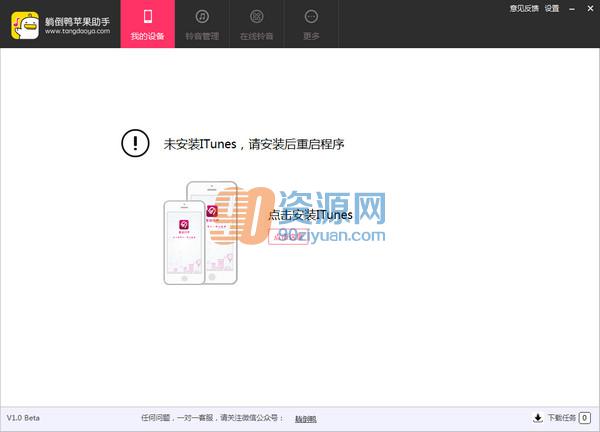Open the 在线铃音 tab
Screen dimensions: 600x432
click(256, 24)
